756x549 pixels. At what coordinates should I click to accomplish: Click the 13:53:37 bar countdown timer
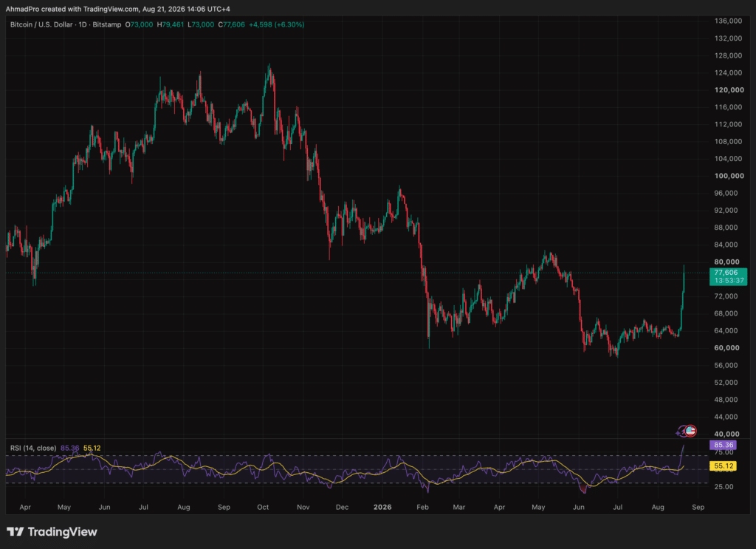point(728,281)
